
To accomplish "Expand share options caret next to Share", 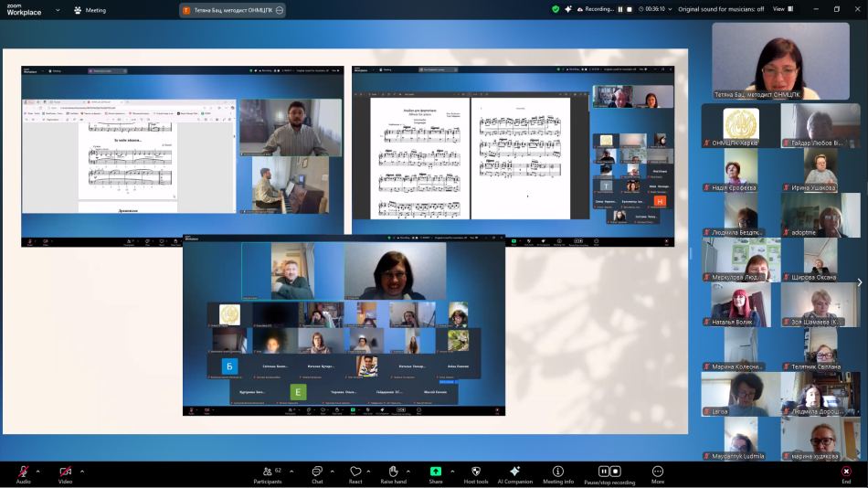I will 452,472.
